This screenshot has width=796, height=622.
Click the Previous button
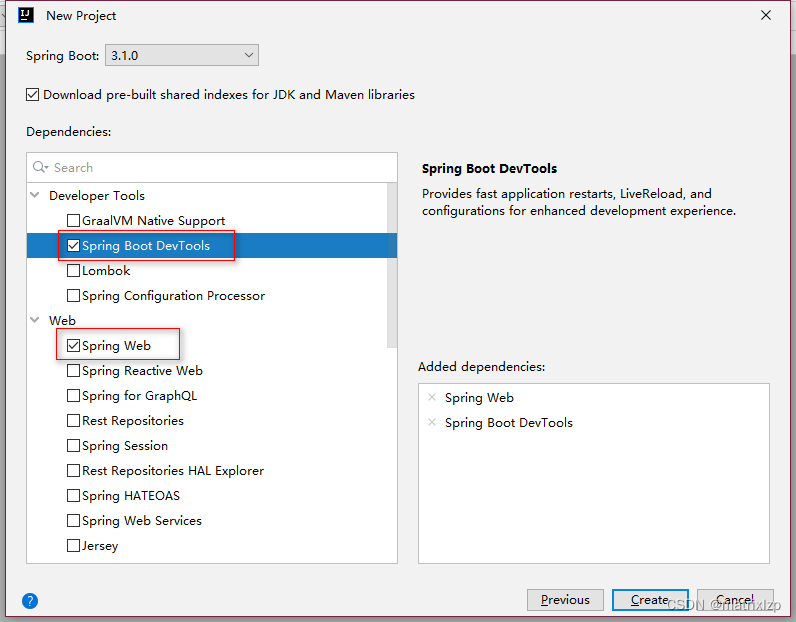point(565,600)
